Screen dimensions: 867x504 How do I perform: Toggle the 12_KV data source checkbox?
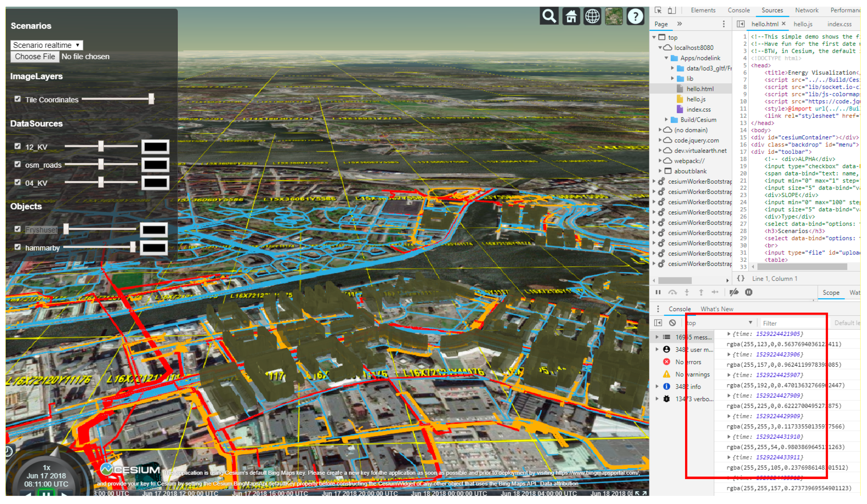[18, 146]
